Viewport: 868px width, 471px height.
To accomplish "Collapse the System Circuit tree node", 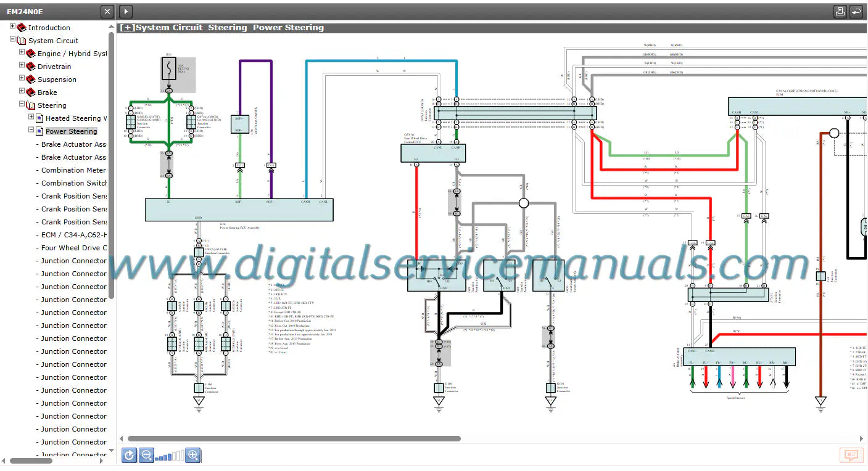I will [13, 40].
